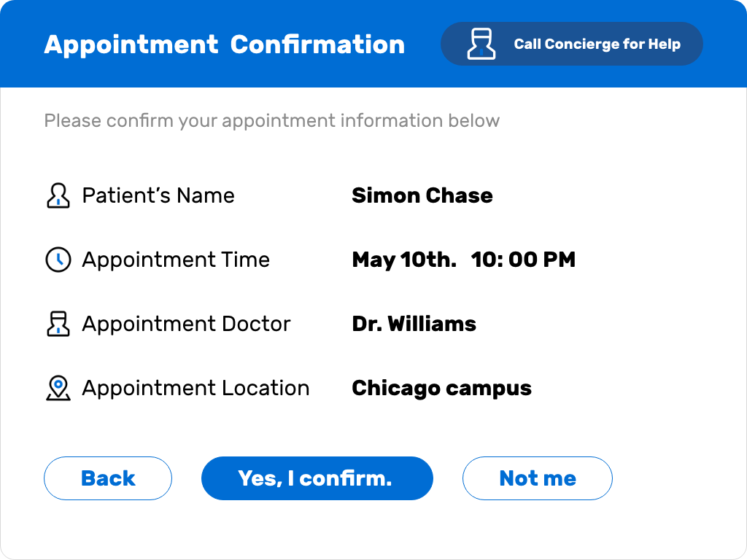747x560 pixels.
Task: Click the location value Chicago campus
Action: coord(441,388)
